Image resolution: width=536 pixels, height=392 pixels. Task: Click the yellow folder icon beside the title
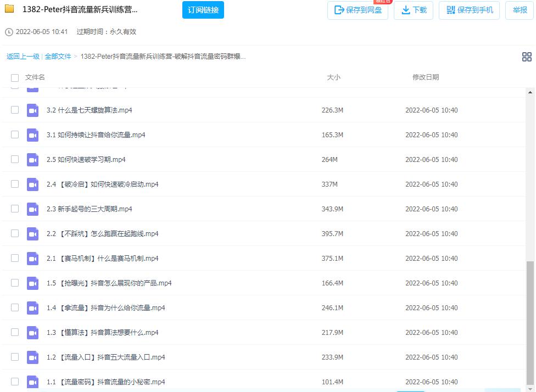(9, 9)
